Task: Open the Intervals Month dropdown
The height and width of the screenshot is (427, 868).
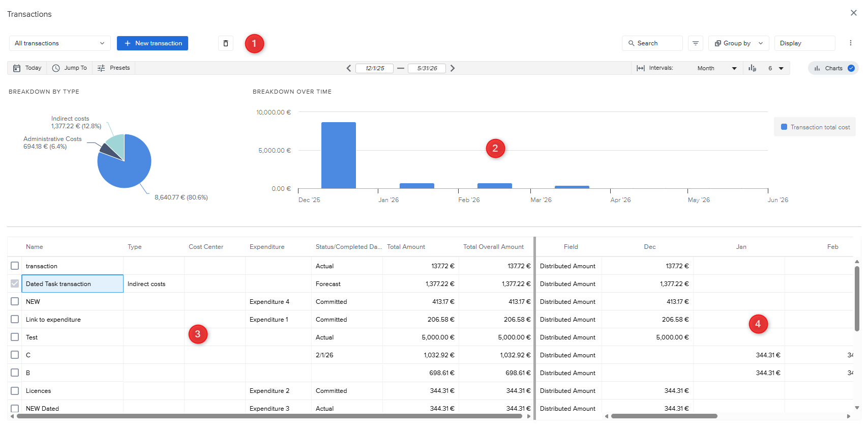Action: [716, 68]
